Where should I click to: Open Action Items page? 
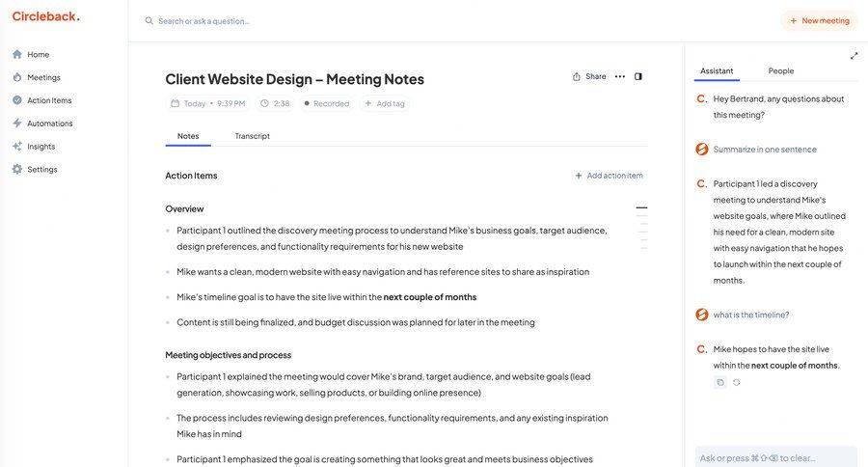[48, 100]
